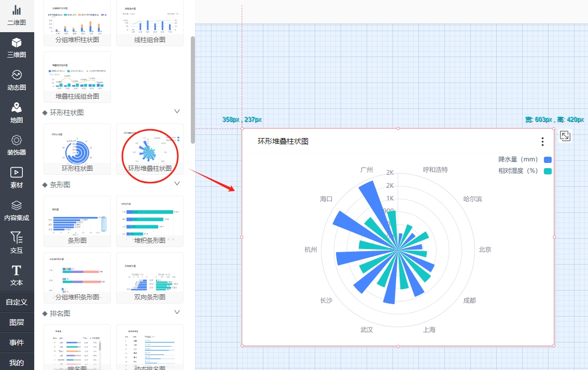This screenshot has height=370, width=588.
Task: Toggle the 降水量 (mm) legend swatch
Action: [548, 160]
